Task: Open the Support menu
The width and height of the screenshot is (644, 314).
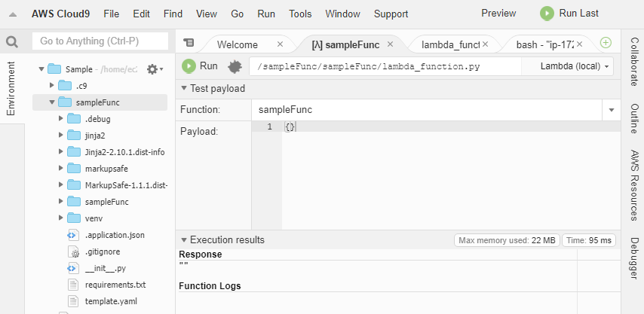Action: 391,14
